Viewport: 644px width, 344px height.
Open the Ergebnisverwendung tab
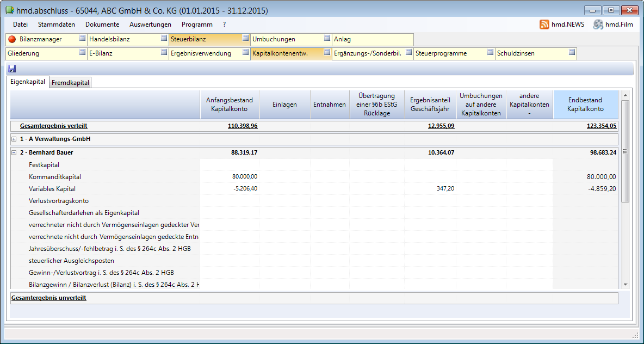201,53
